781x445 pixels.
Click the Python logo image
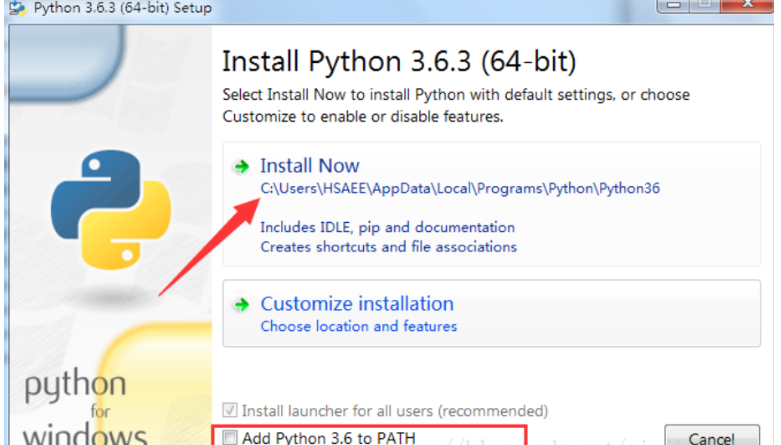click(111, 210)
